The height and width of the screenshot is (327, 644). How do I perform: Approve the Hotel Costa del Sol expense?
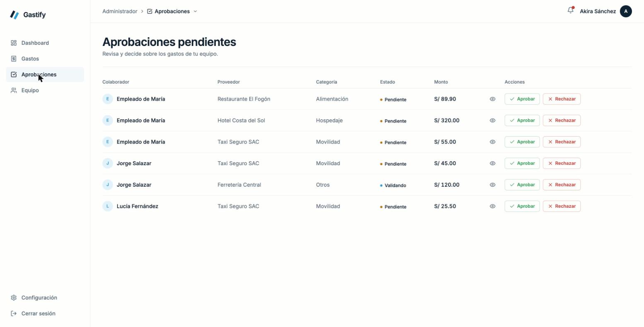(x=522, y=120)
